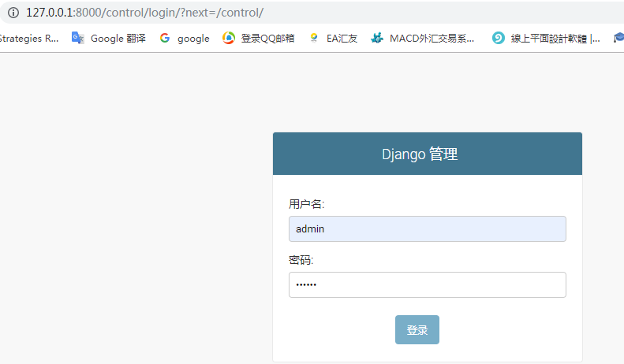Screen dimensions: 624x364
Task: Open the google bookmark label
Action: [x=193, y=39]
